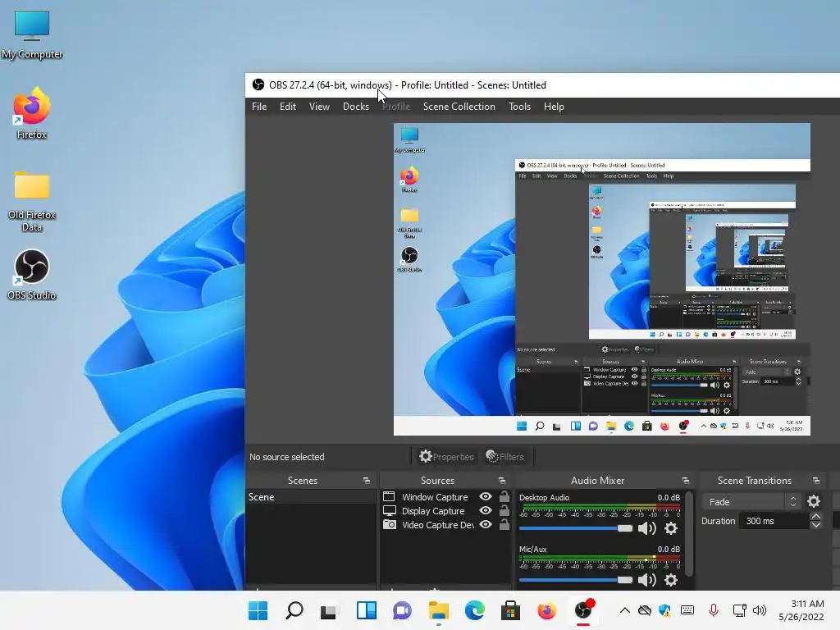Viewport: 840px width, 630px height.
Task: Decrease transition duration with down arrow
Action: [x=816, y=525]
